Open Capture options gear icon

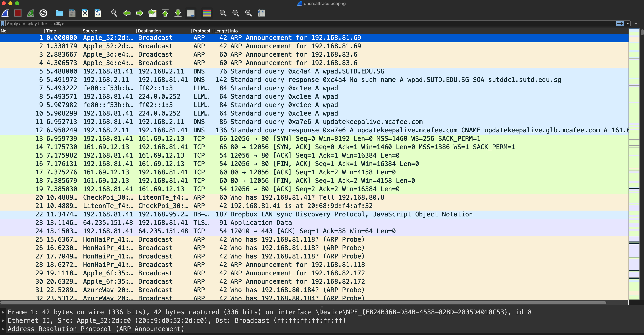click(x=44, y=13)
